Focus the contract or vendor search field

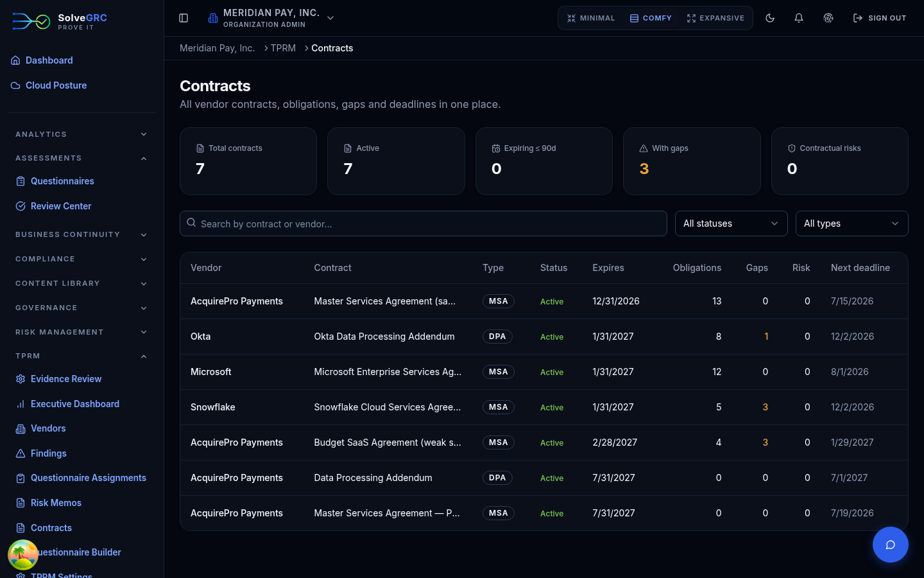click(424, 223)
